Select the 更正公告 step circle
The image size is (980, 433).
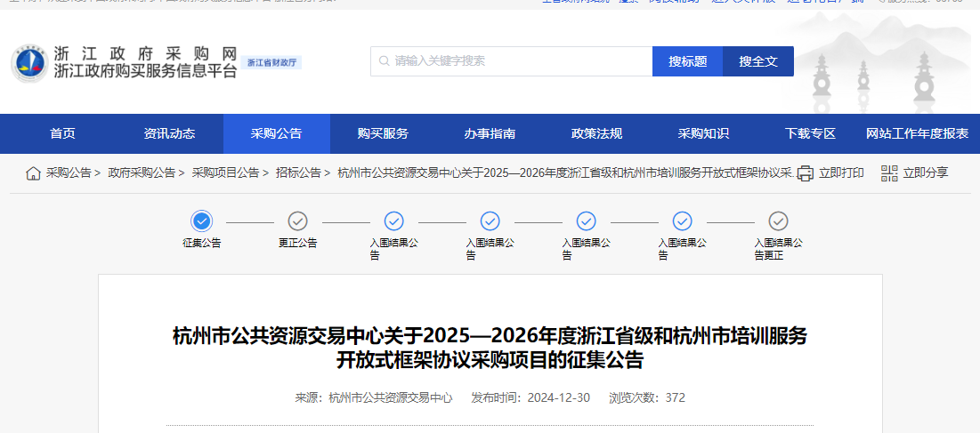click(x=297, y=221)
